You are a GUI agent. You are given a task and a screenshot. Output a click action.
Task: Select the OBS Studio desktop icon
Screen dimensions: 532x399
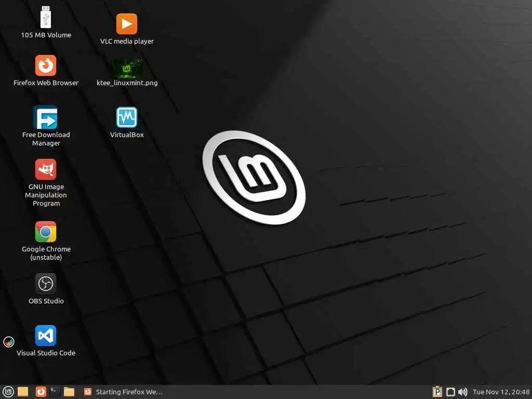[x=46, y=283]
